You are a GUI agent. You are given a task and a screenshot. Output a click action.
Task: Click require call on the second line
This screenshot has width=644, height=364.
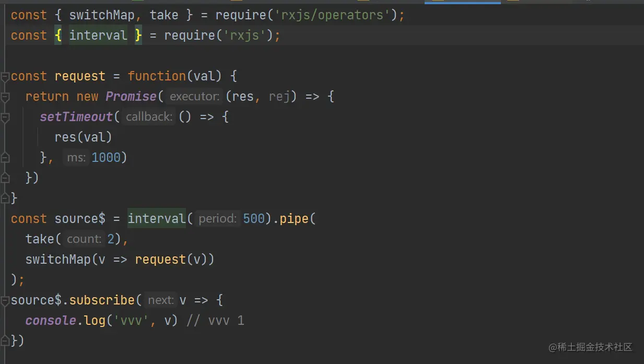pyautogui.click(x=190, y=36)
